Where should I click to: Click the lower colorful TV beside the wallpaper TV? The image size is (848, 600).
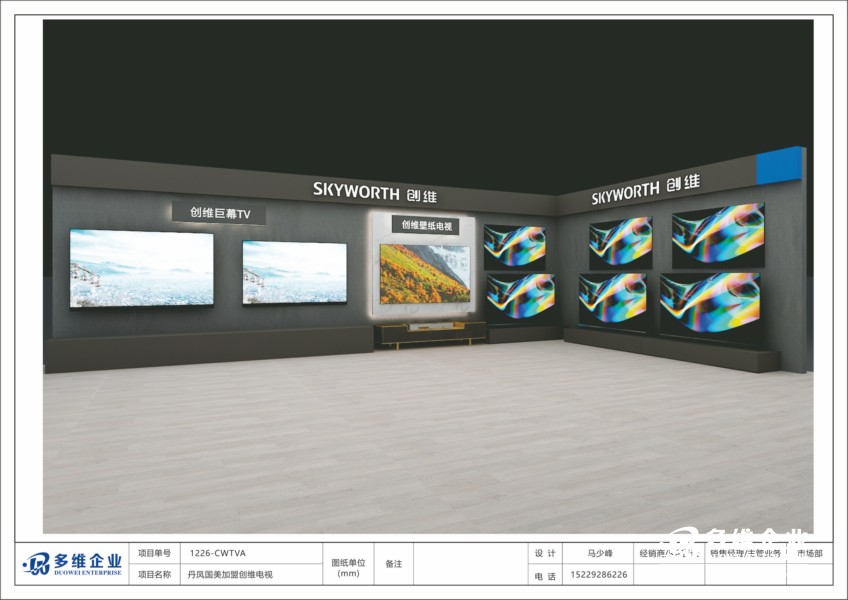click(x=521, y=297)
